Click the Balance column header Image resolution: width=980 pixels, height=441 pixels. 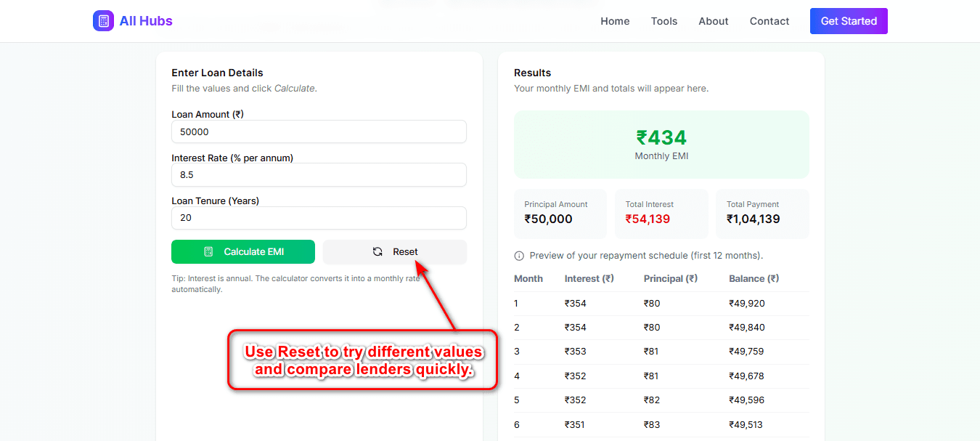(x=754, y=279)
